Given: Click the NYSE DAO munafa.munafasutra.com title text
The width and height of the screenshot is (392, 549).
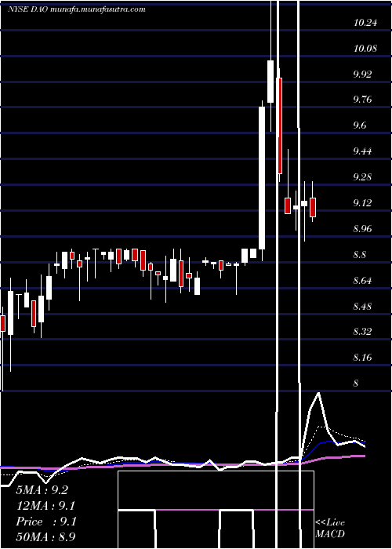Looking at the screenshot, I should pos(77,9).
